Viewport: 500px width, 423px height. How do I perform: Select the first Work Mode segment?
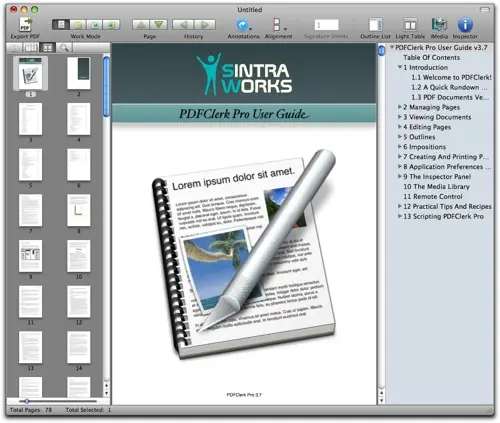pyautogui.click(x=61, y=25)
